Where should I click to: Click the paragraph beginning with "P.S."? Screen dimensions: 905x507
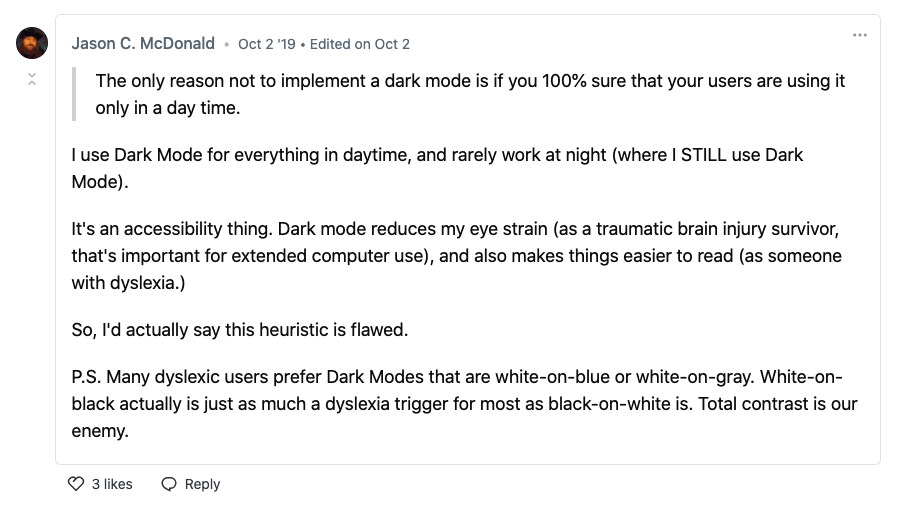(464, 405)
